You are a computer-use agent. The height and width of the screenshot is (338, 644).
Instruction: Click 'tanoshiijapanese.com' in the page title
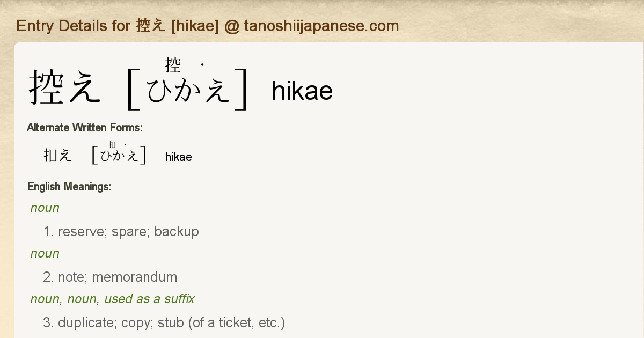(x=321, y=26)
